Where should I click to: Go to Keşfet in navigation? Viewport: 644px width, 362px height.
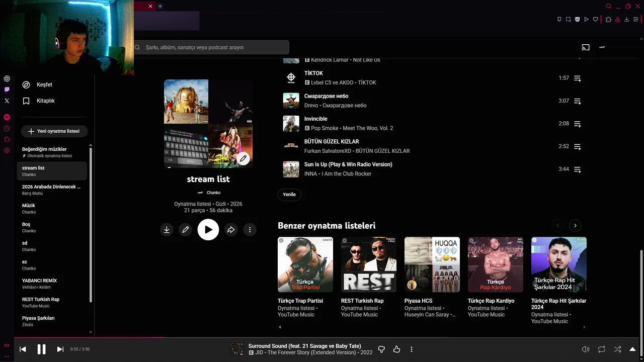(45, 85)
